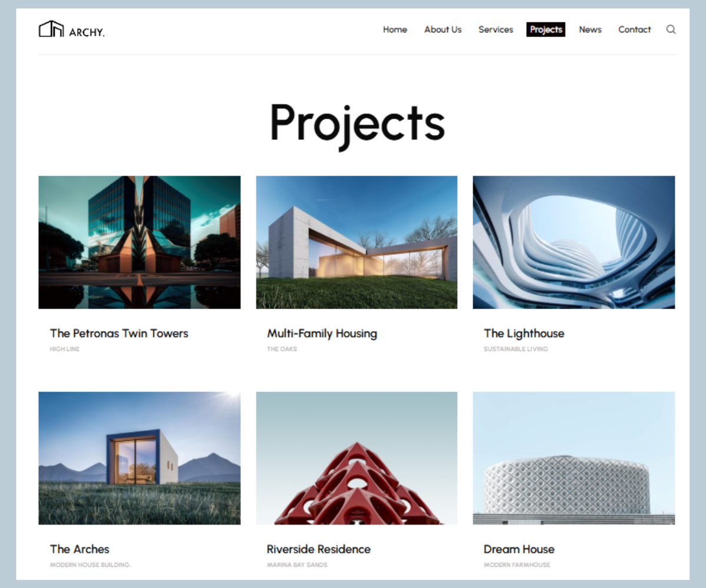This screenshot has width=706, height=588.
Task: Click the highlighted Projects tab
Action: point(545,29)
